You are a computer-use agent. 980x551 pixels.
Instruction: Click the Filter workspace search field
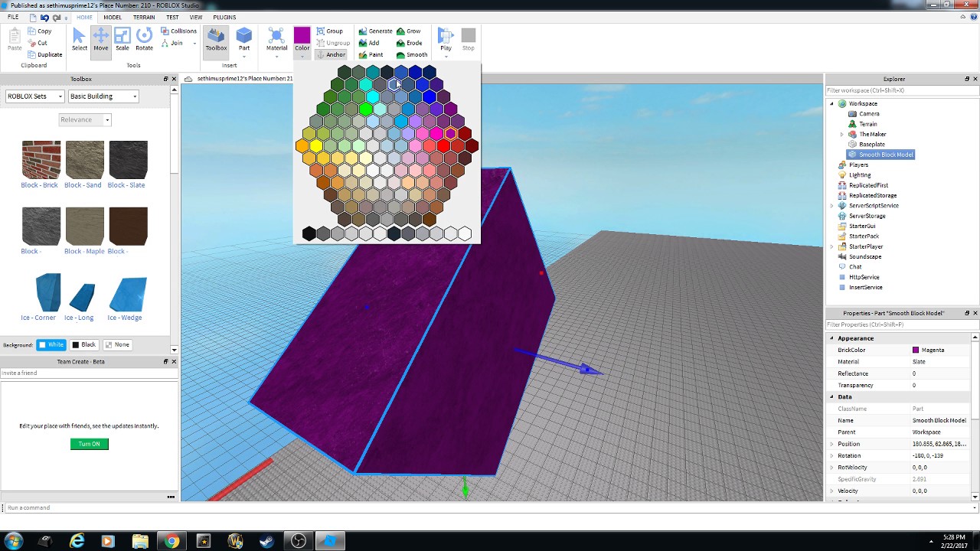tap(901, 90)
